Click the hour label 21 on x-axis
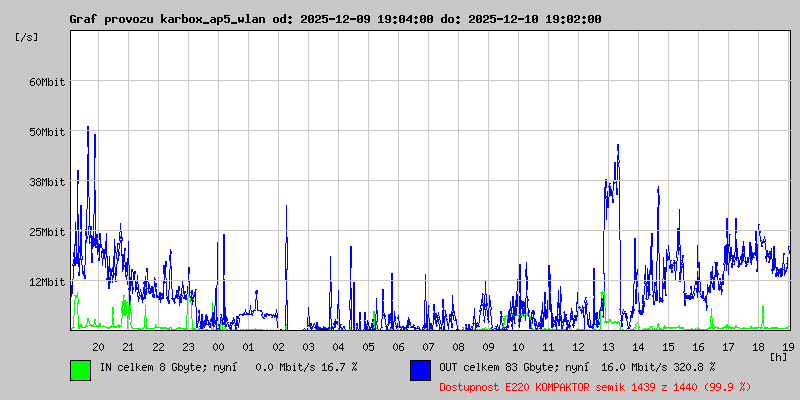 (129, 347)
